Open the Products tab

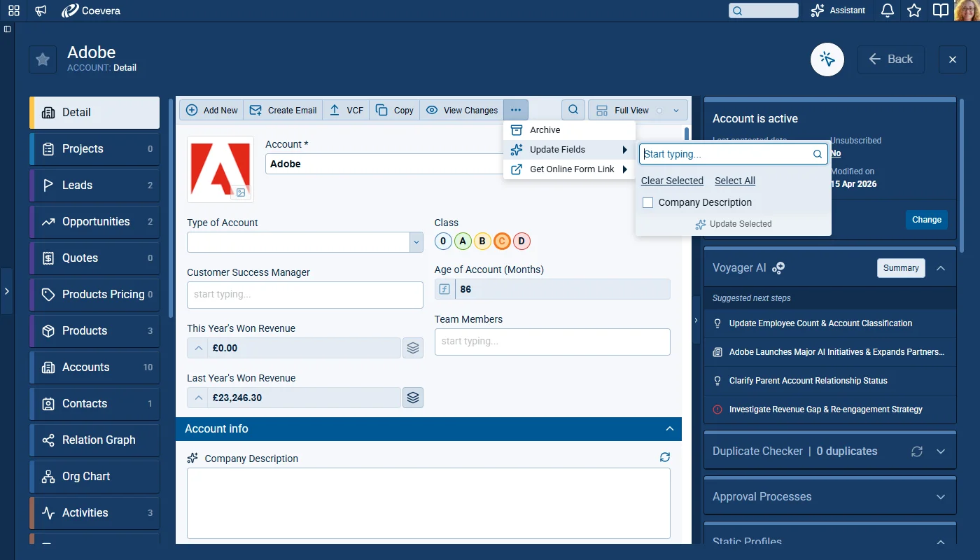click(x=94, y=331)
